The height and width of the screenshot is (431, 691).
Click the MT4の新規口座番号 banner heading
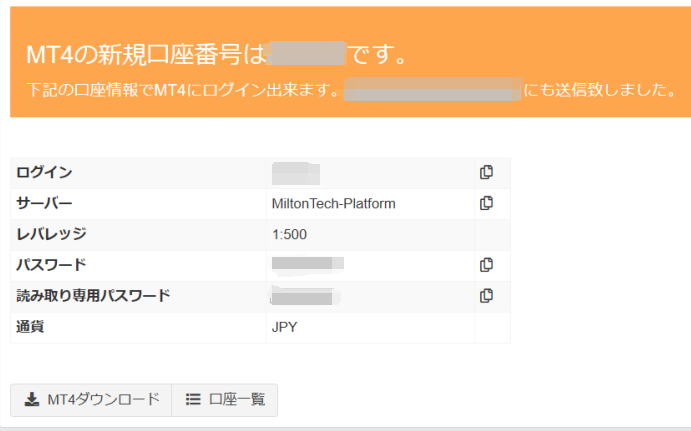[x=147, y=54]
